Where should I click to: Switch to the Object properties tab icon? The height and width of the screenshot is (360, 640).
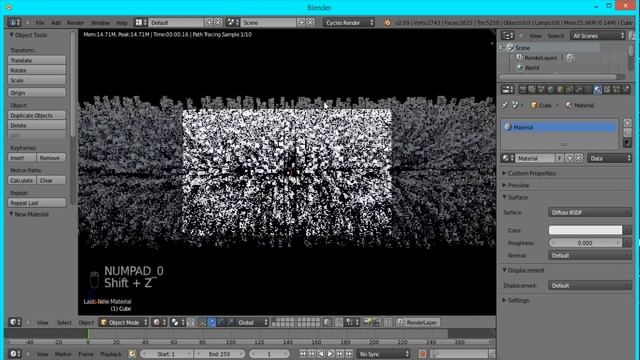pyautogui.click(x=560, y=89)
